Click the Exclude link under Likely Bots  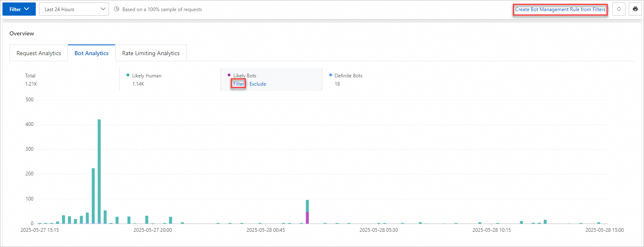(x=258, y=84)
